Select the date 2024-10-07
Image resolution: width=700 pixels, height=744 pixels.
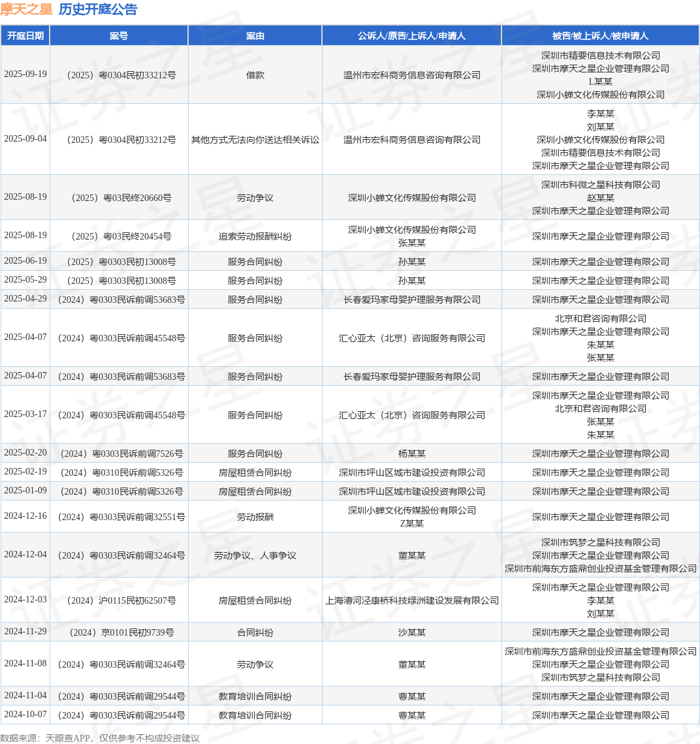25,714
